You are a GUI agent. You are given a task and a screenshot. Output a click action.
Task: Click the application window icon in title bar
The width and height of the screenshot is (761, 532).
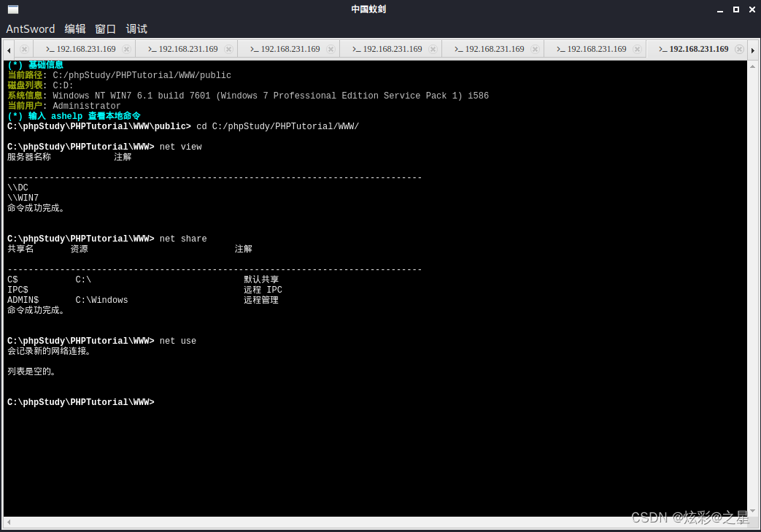coord(13,9)
